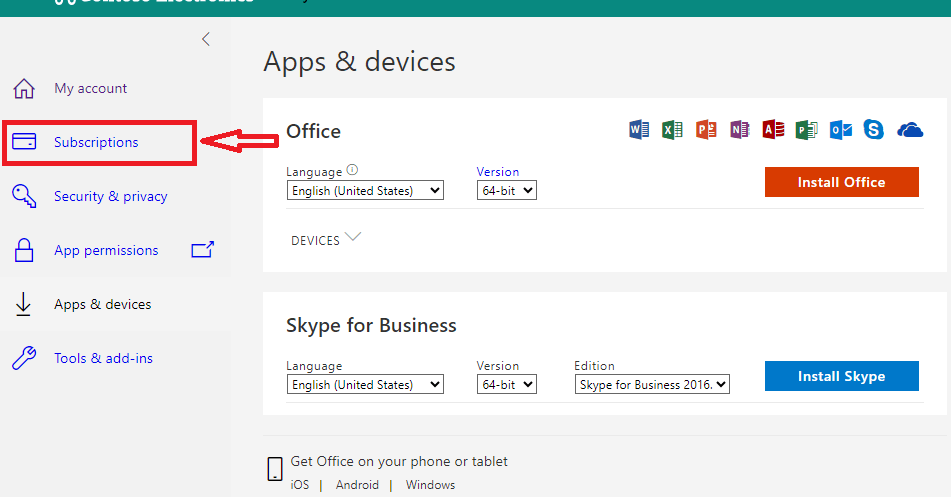Click the PowerPoint app icon
Viewport: 951px width, 497px height.
[x=706, y=130]
